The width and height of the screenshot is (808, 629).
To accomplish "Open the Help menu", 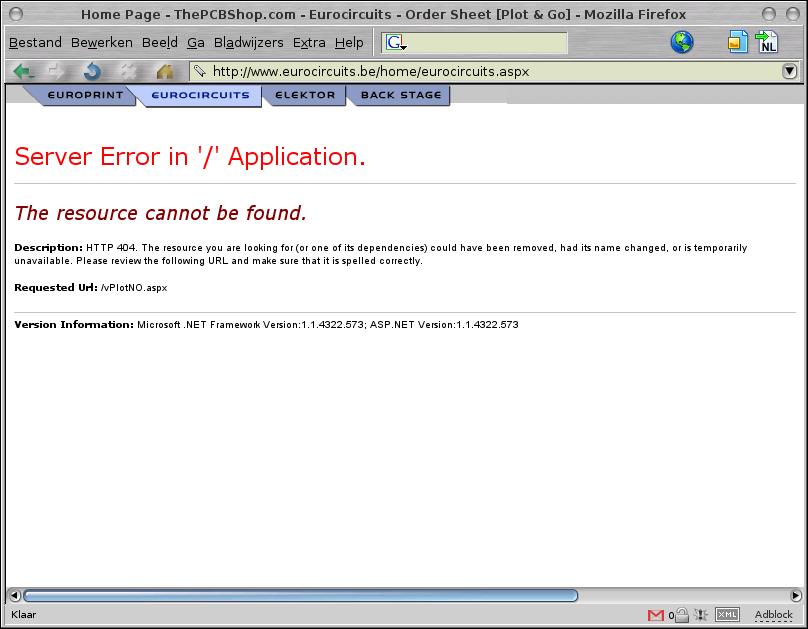I will [x=349, y=42].
